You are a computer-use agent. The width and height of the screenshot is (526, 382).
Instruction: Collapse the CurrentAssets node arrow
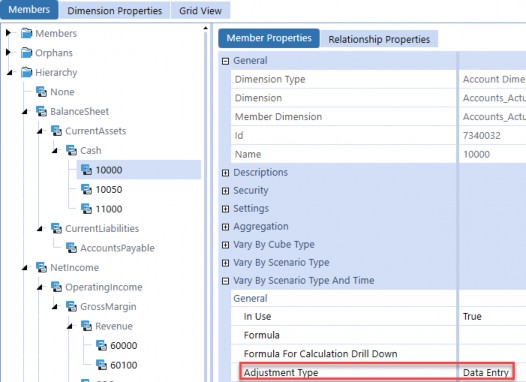tap(40, 131)
